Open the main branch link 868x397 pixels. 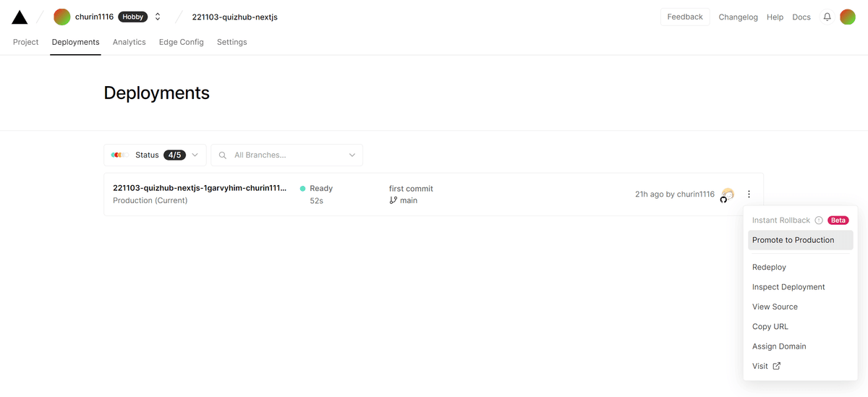[x=409, y=200]
